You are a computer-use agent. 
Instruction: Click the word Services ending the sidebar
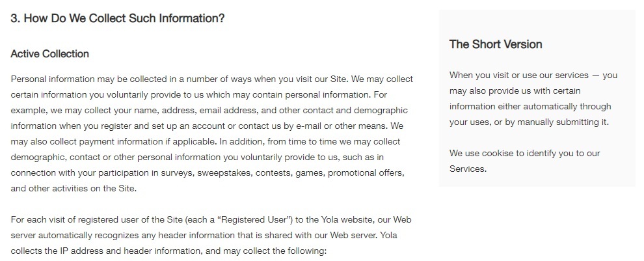tap(468, 169)
